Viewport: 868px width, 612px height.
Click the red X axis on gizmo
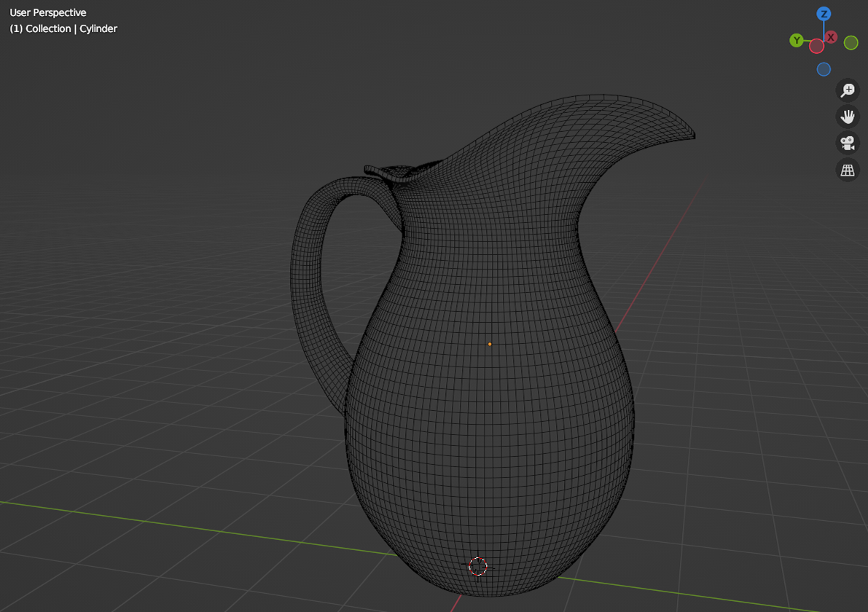(x=831, y=37)
